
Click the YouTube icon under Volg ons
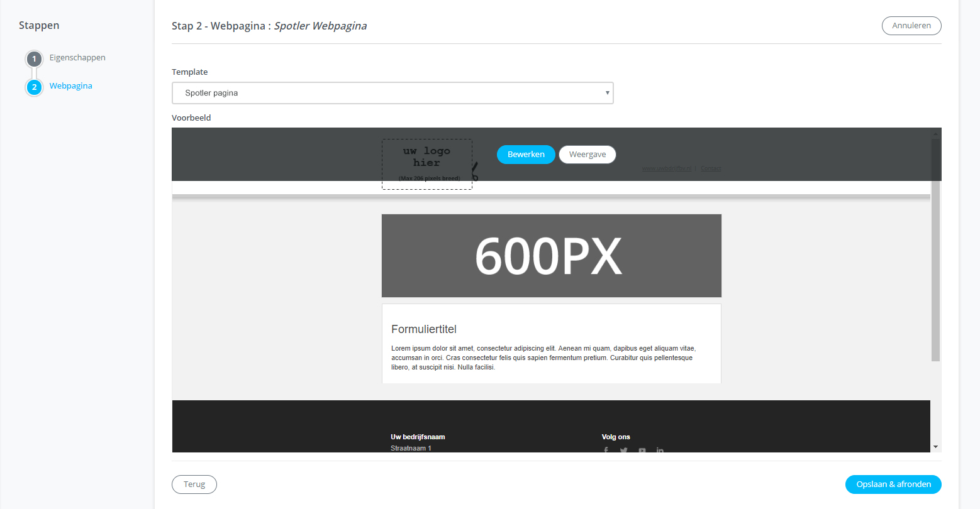(x=642, y=449)
